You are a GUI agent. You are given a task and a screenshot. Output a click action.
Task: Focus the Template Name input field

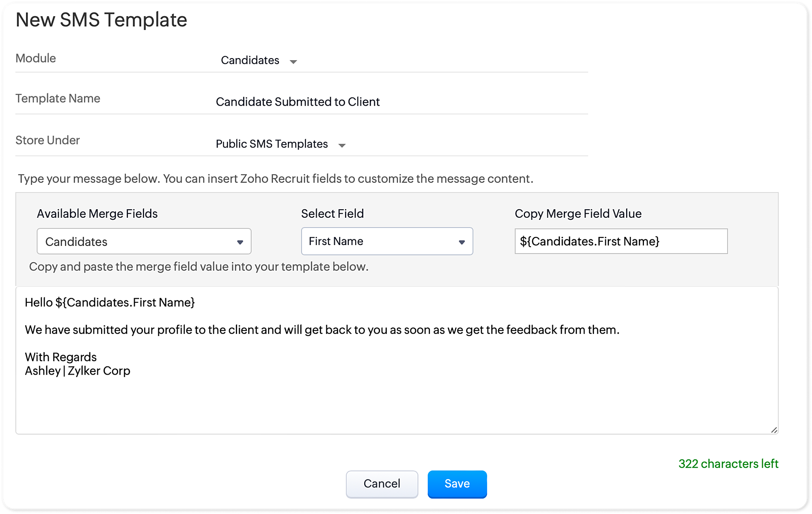coord(401,102)
